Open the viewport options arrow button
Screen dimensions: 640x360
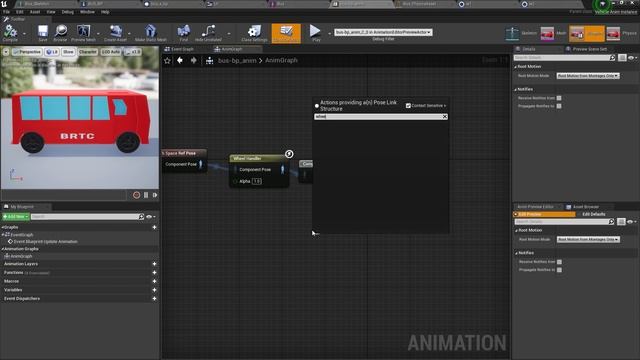(x=6, y=52)
